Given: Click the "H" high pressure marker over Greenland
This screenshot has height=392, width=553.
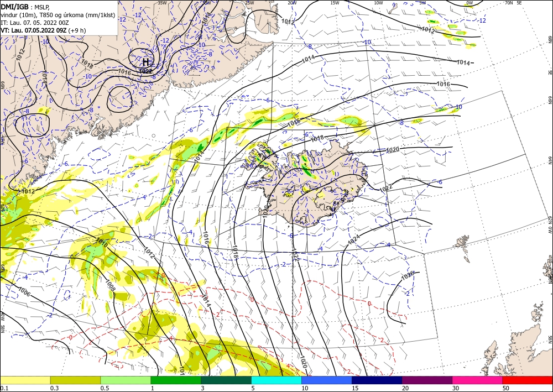Looking at the screenshot, I should point(145,62).
